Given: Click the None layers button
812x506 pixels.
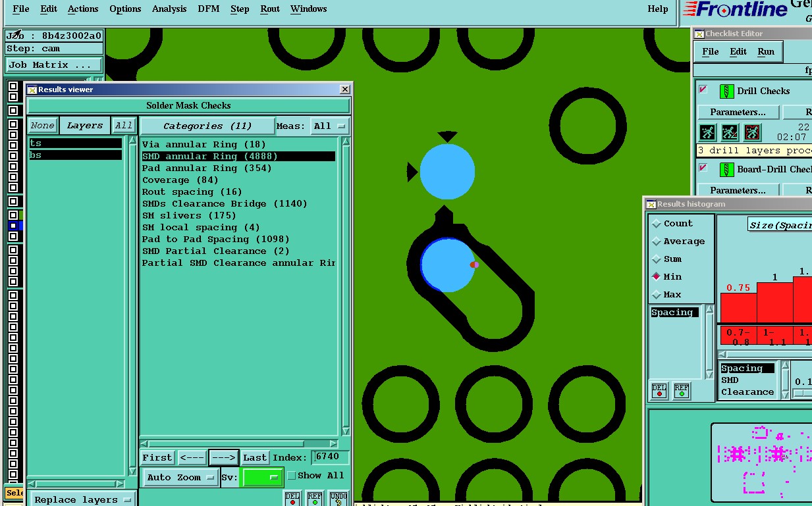Looking at the screenshot, I should tap(43, 126).
